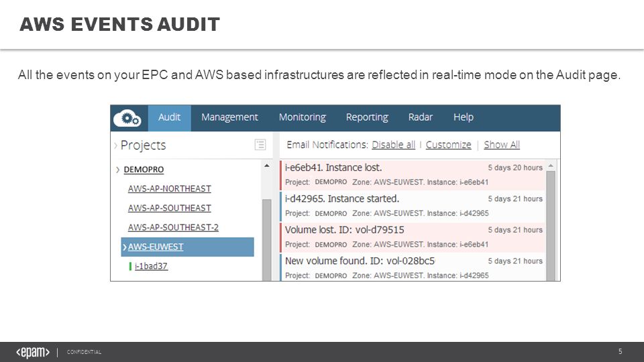Click the up arrow of the projects scrollbar
This screenshot has height=362, width=644.
tap(267, 166)
